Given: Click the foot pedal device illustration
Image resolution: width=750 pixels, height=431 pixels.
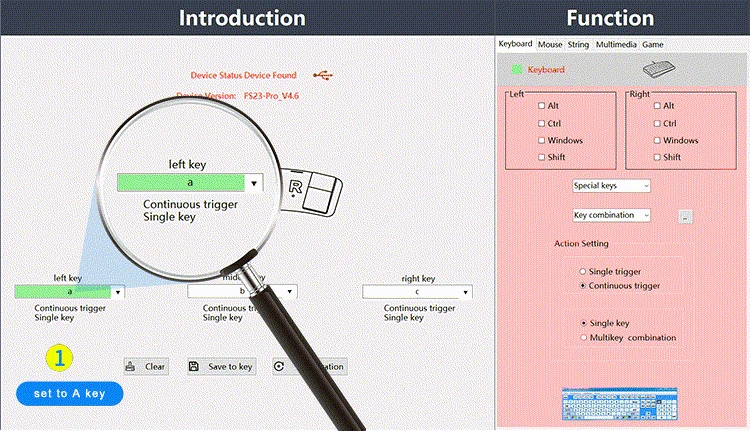Looking at the screenshot, I should [311, 191].
